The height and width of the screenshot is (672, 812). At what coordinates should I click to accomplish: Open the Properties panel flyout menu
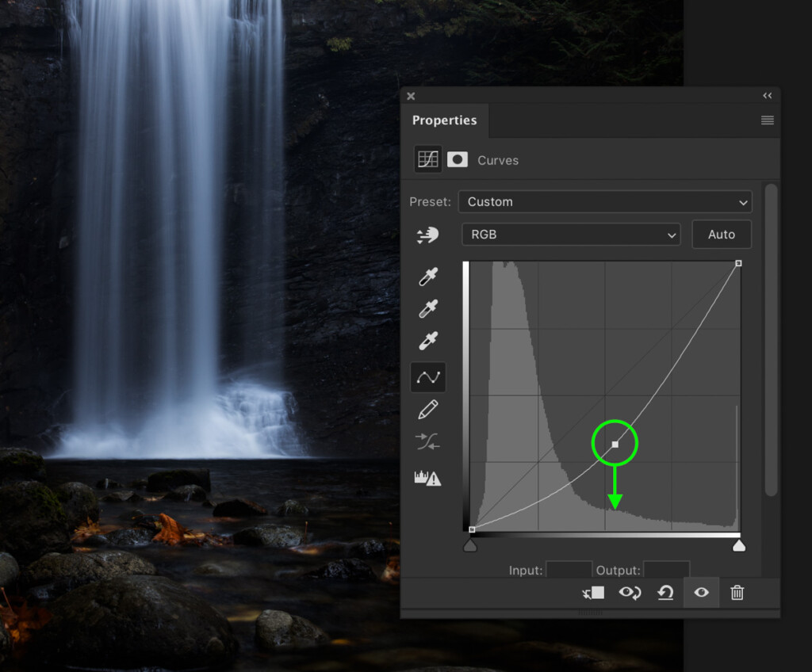pyautogui.click(x=767, y=120)
